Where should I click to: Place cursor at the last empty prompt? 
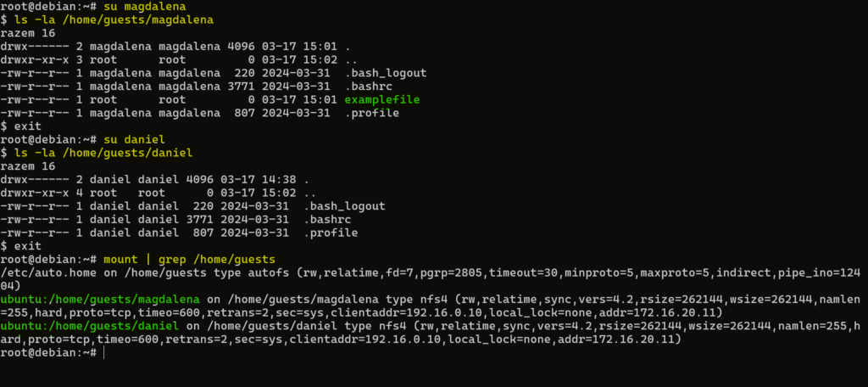(103, 353)
